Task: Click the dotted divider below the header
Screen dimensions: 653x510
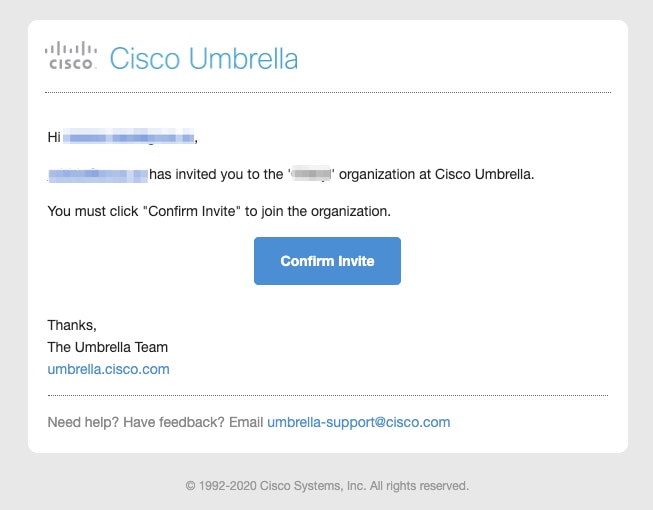Action: pos(328,92)
